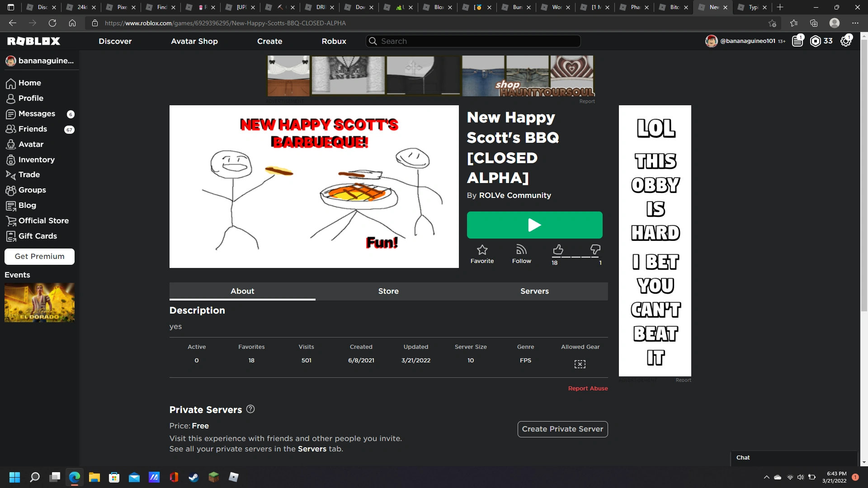Click the Report Abuse link

588,389
